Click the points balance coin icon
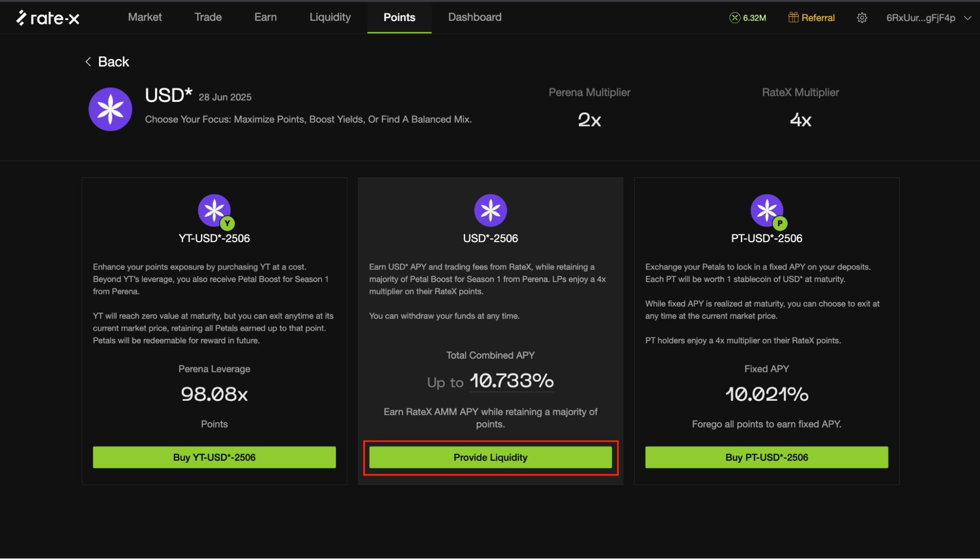This screenshot has width=980, height=559. tap(734, 18)
